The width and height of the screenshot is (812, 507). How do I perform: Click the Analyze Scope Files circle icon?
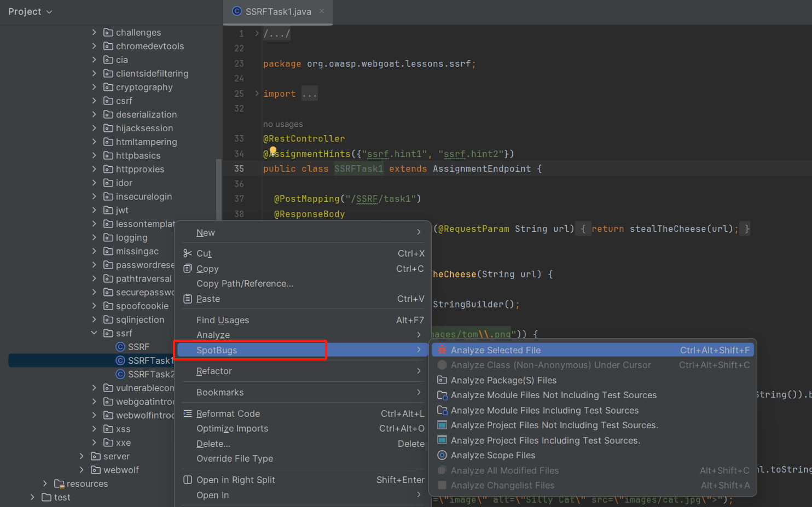(442, 455)
